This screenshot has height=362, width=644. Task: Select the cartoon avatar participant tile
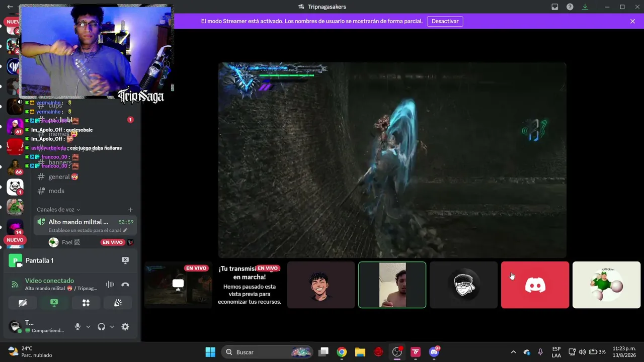[321, 285]
